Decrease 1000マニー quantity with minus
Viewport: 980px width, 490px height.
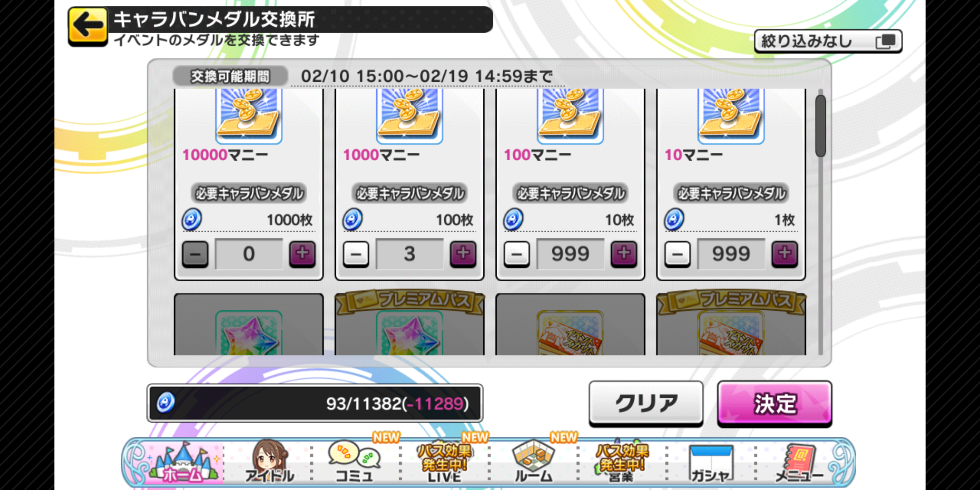click(x=356, y=254)
